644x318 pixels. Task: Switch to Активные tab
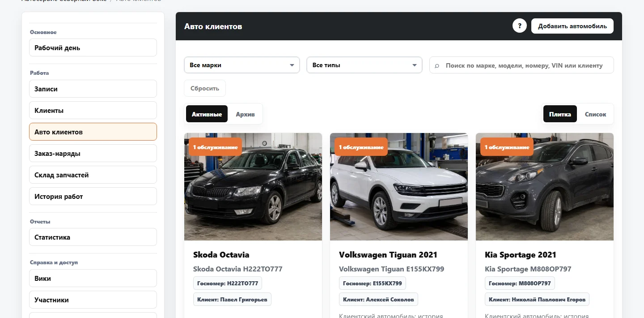[207, 114]
